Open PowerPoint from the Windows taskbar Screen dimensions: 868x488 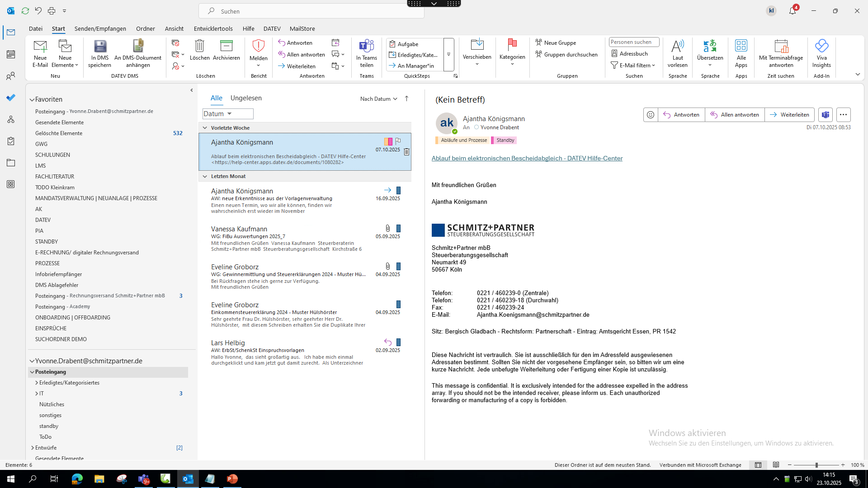coord(232,479)
